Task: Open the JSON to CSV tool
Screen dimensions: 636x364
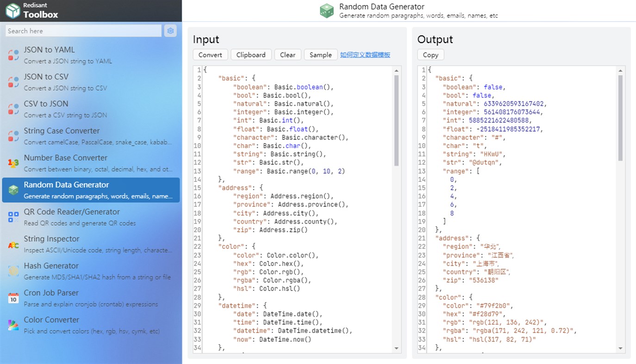Action: coord(91,82)
